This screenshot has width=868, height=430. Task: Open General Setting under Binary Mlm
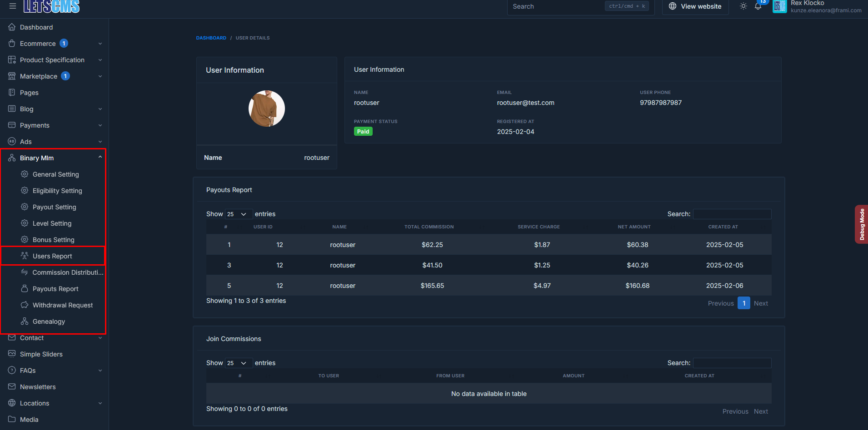(56, 174)
